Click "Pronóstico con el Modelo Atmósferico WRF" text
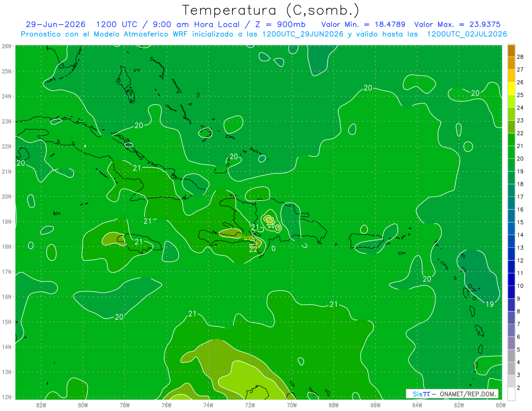The width and height of the screenshot is (532, 411). pos(105,34)
